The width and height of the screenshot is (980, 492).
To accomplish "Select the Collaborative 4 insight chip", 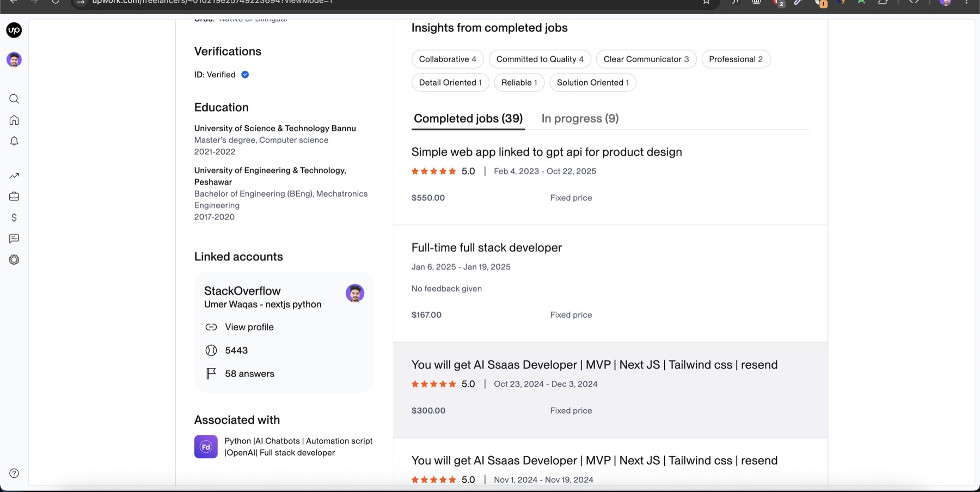I will click(448, 59).
